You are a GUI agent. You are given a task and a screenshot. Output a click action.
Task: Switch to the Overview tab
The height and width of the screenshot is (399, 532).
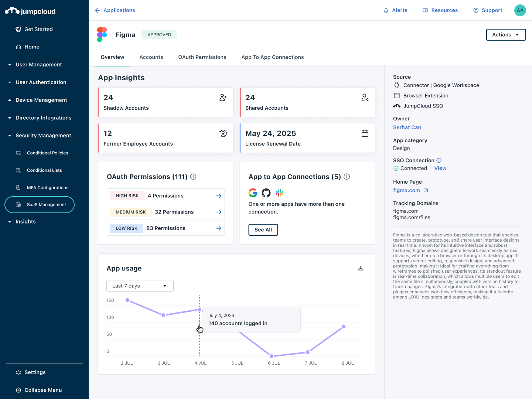tap(113, 57)
